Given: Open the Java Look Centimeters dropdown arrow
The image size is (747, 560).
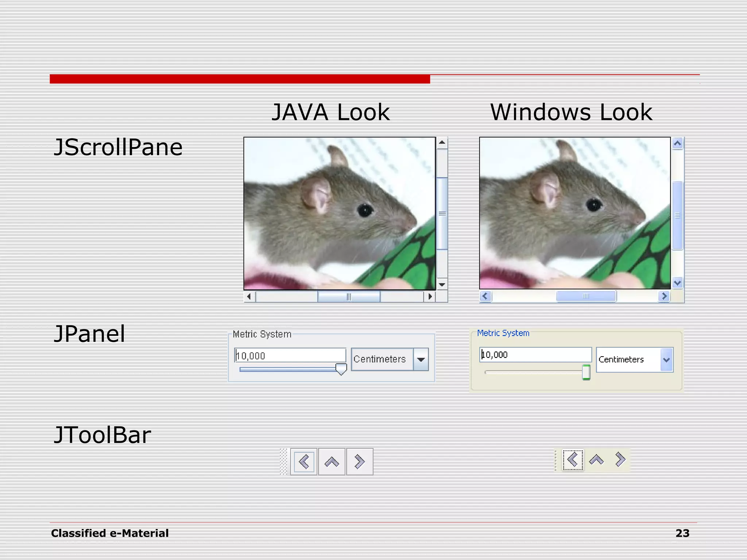Looking at the screenshot, I should (x=421, y=359).
